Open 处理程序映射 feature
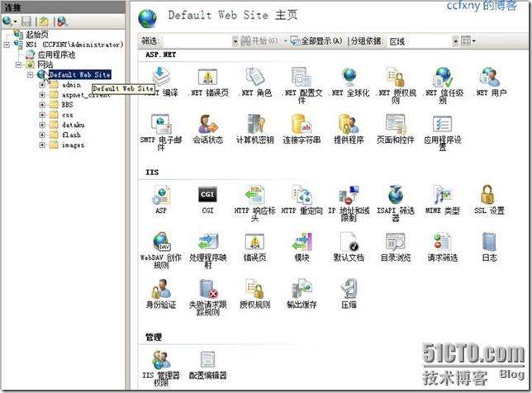This screenshot has width=532, height=393. pyautogui.click(x=208, y=250)
